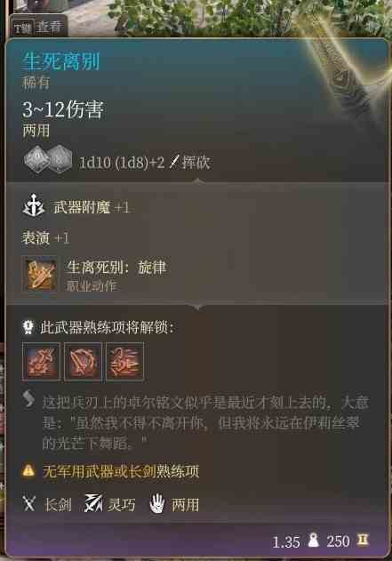Click the d8 damage die icon
The image size is (392, 561).
pyautogui.click(x=60, y=159)
